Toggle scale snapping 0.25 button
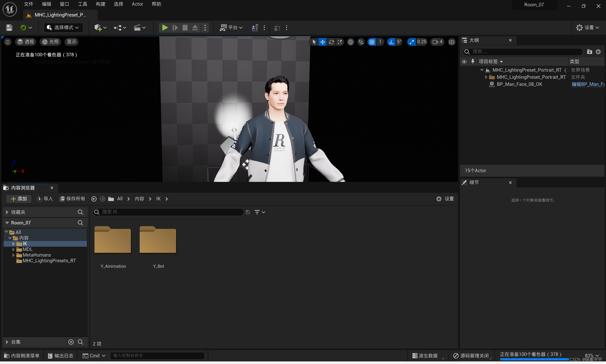Image resolution: width=606 pixels, height=364 pixels. 412,42
